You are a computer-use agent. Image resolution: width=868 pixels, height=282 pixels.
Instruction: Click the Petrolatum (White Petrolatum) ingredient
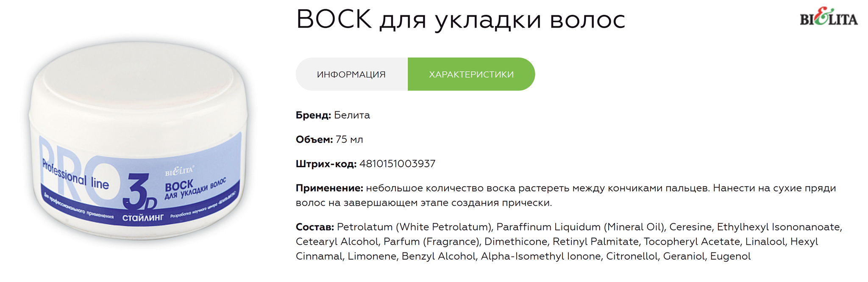coord(414,227)
